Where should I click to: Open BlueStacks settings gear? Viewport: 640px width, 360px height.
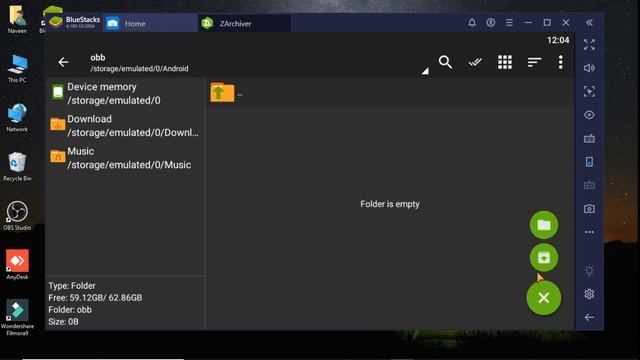(x=589, y=294)
